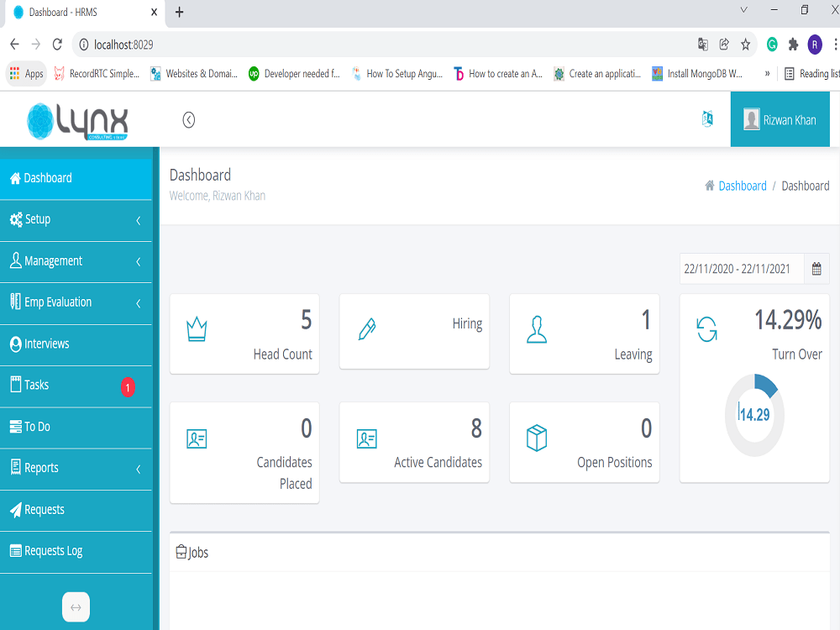Collapse sidebar using the circled arrow icon
The height and width of the screenshot is (630, 840).
pyautogui.click(x=188, y=120)
